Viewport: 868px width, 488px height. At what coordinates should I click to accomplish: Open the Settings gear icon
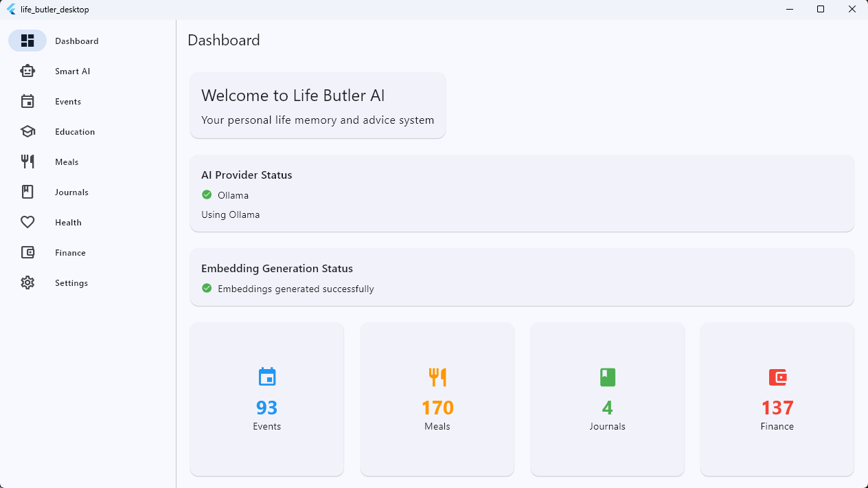[27, 282]
